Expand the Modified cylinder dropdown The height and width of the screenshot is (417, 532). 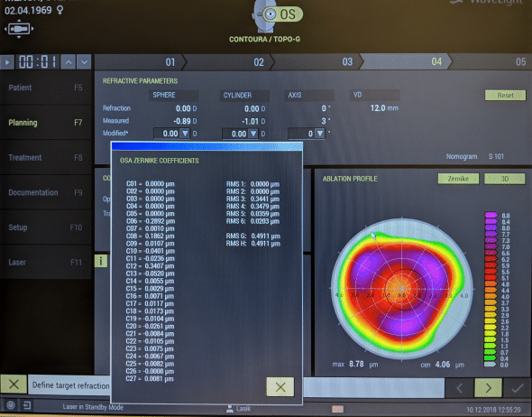click(x=253, y=134)
